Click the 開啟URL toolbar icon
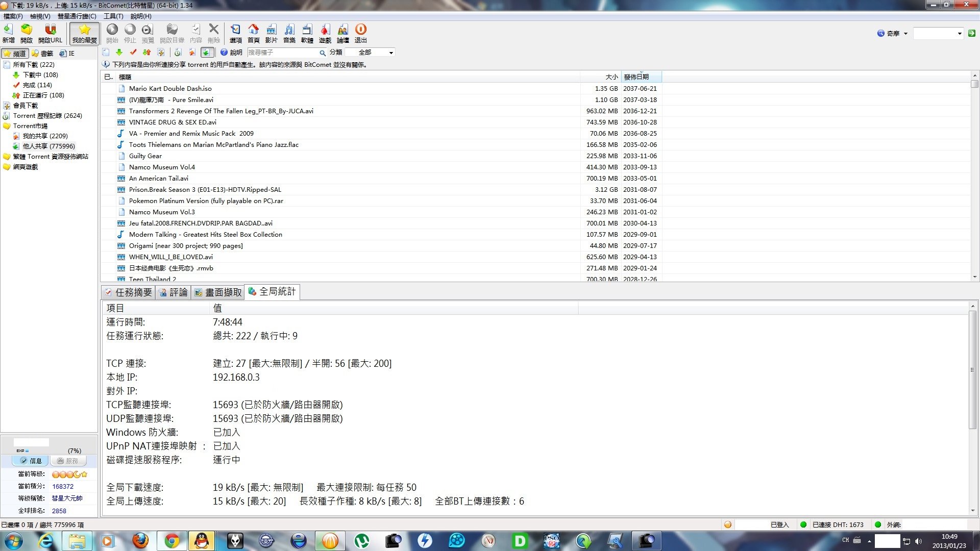The image size is (980, 551). (x=50, y=33)
